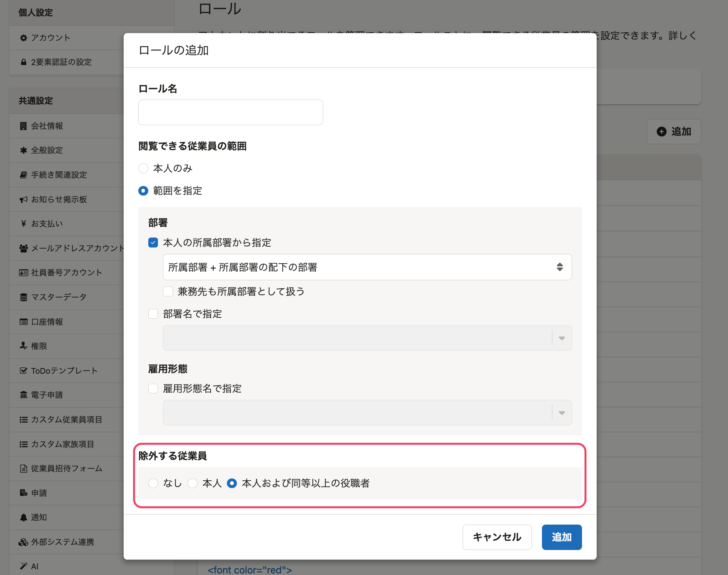Submit the role with the 追加 button

click(562, 537)
